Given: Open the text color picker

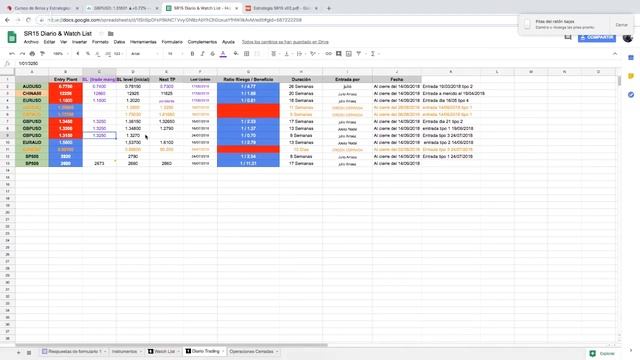Looking at the screenshot, I should tap(223, 54).
